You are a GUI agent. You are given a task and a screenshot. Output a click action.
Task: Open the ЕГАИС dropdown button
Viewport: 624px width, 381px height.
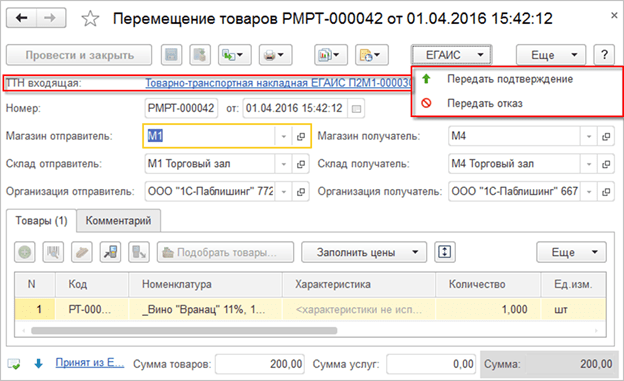point(452,55)
